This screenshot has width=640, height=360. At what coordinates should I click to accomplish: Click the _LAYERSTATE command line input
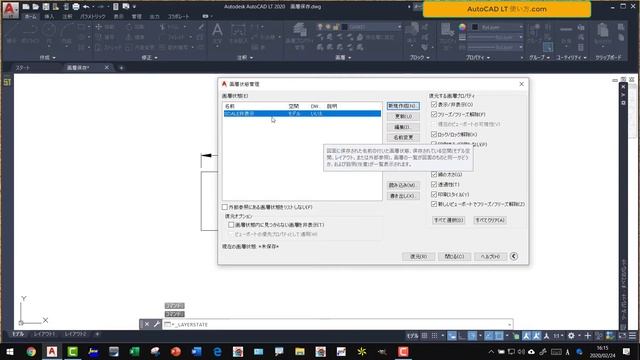[x=338, y=324]
